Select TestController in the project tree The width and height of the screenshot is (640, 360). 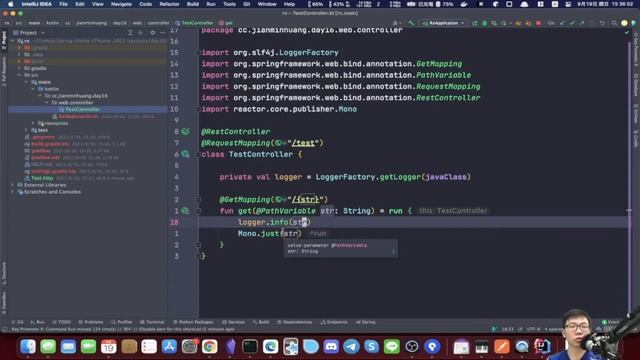coord(82,109)
